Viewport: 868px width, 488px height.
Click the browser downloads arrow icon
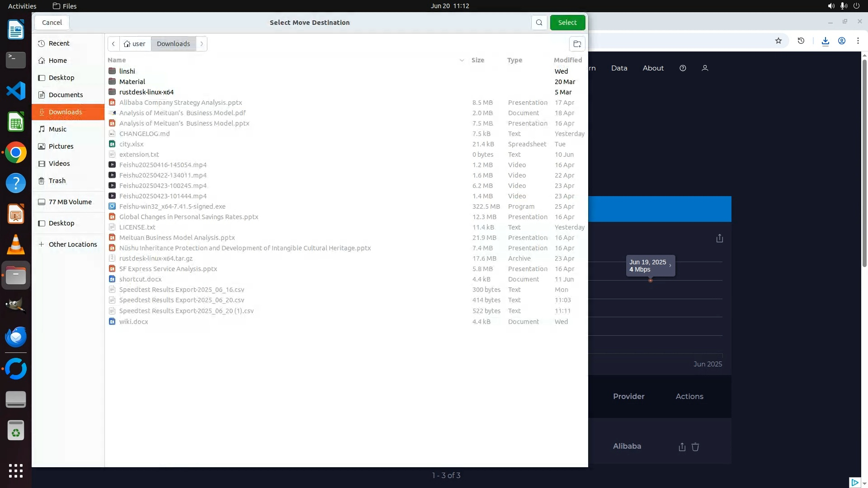point(825,41)
